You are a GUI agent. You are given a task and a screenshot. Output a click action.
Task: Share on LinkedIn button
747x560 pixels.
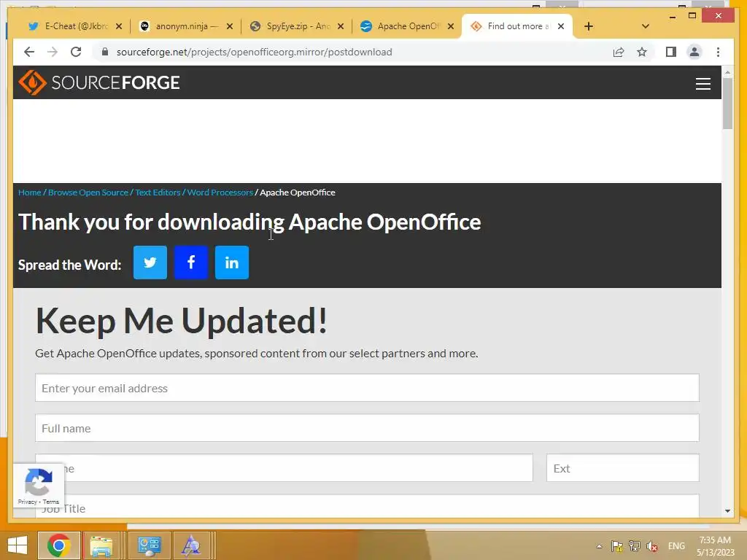pyautogui.click(x=232, y=262)
